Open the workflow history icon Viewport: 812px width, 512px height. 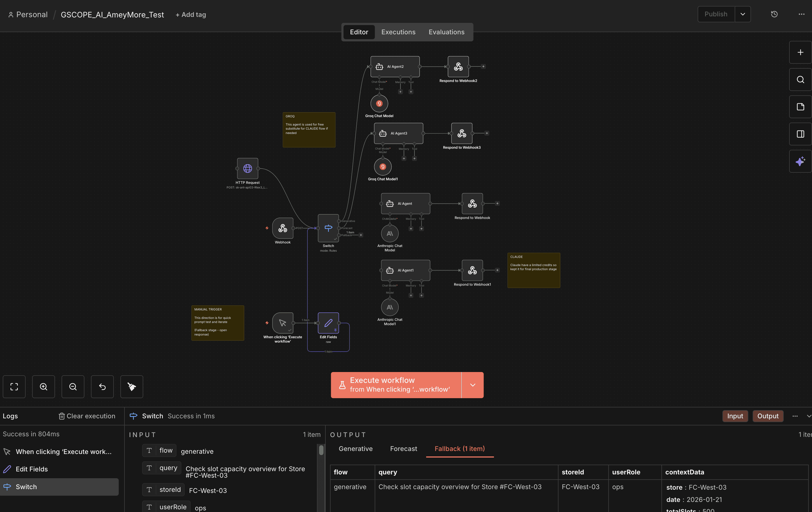tap(774, 14)
